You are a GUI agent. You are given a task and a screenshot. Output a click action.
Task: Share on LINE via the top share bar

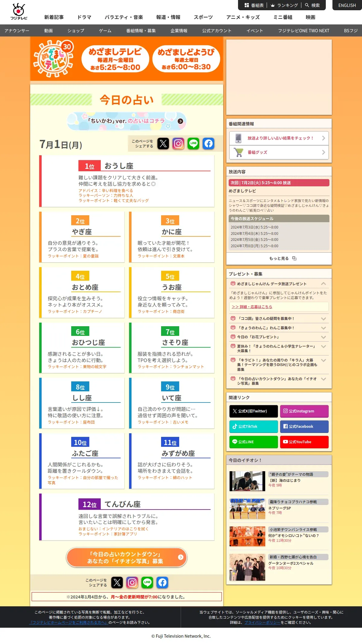[193, 144]
